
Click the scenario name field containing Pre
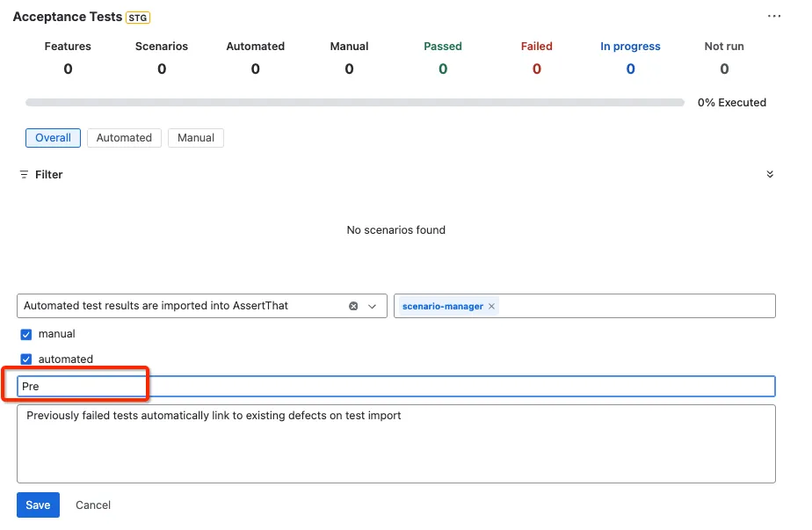tap(396, 387)
